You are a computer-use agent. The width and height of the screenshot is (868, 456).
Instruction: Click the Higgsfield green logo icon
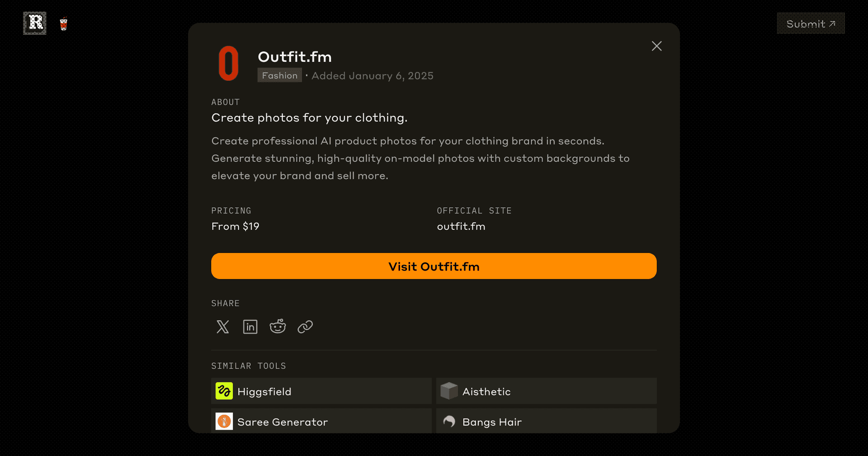224,391
